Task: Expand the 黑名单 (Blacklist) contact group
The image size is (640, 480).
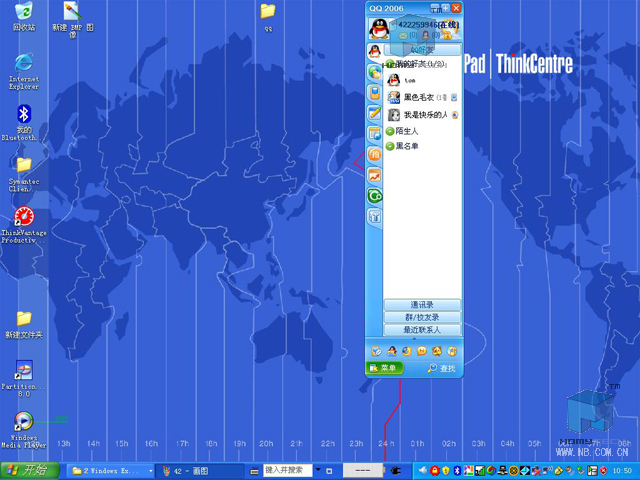Action: (407, 146)
